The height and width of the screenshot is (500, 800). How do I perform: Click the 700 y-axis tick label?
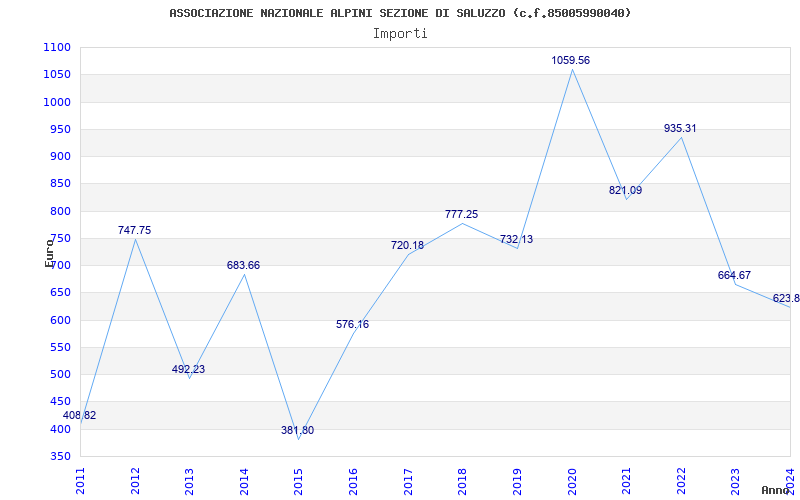[61, 265]
